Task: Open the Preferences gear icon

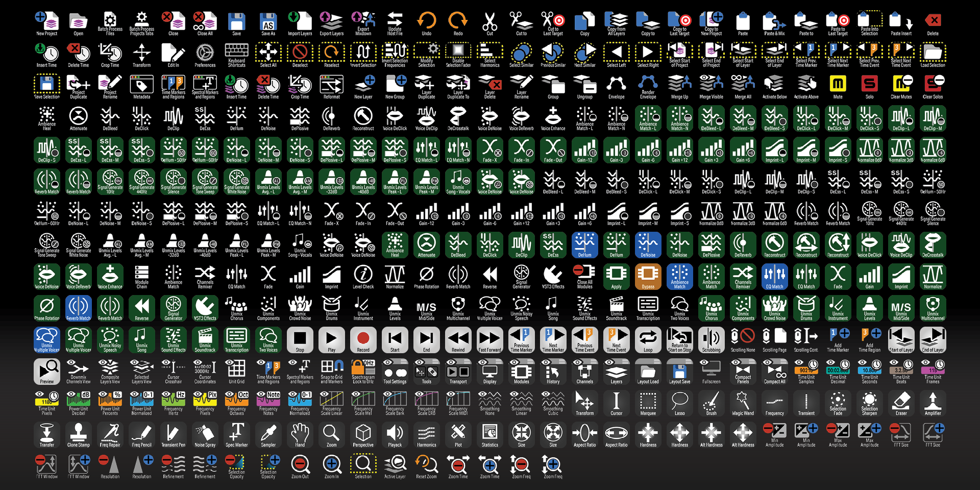Action: (205, 55)
